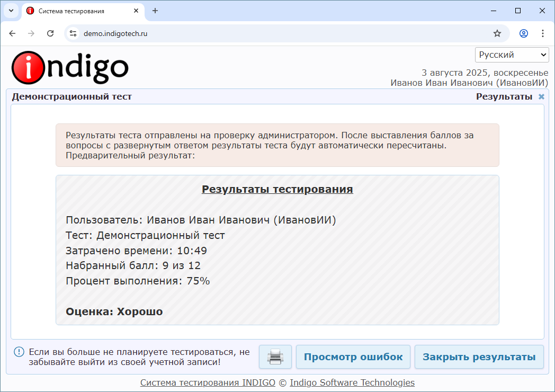Click text Процент выполнения: 75%
This screenshot has height=392, width=555.
coord(138,281)
